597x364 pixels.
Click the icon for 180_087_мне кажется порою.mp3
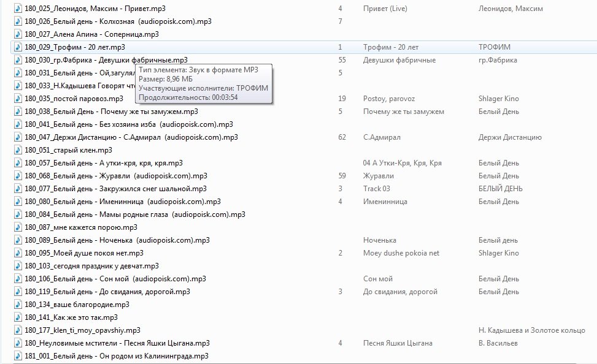tap(18, 227)
